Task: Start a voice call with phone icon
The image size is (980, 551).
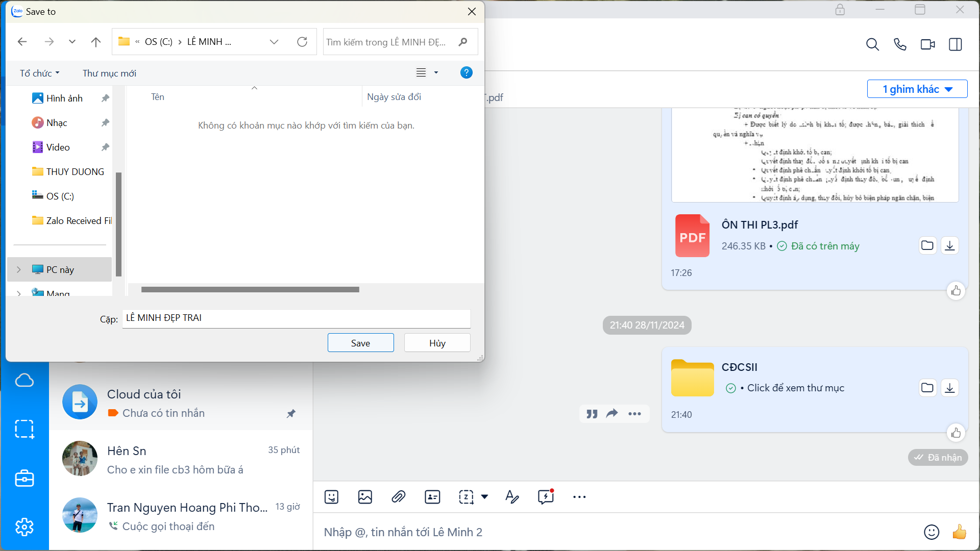Action: point(900,45)
